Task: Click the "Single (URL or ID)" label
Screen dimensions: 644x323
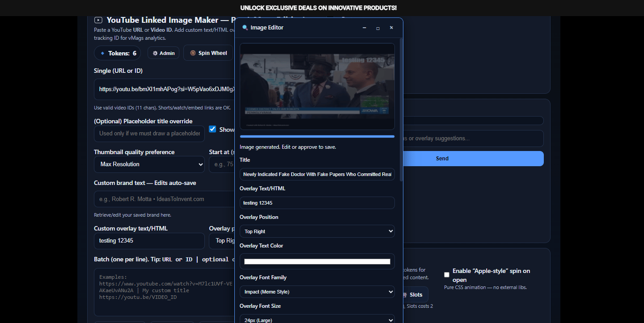Action: click(119, 71)
